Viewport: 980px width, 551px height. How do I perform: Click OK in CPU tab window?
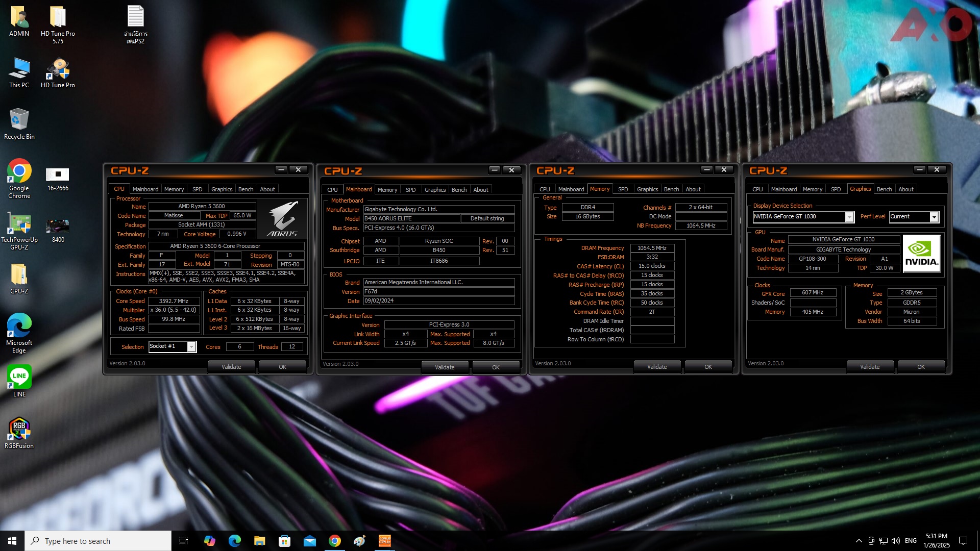[282, 367]
